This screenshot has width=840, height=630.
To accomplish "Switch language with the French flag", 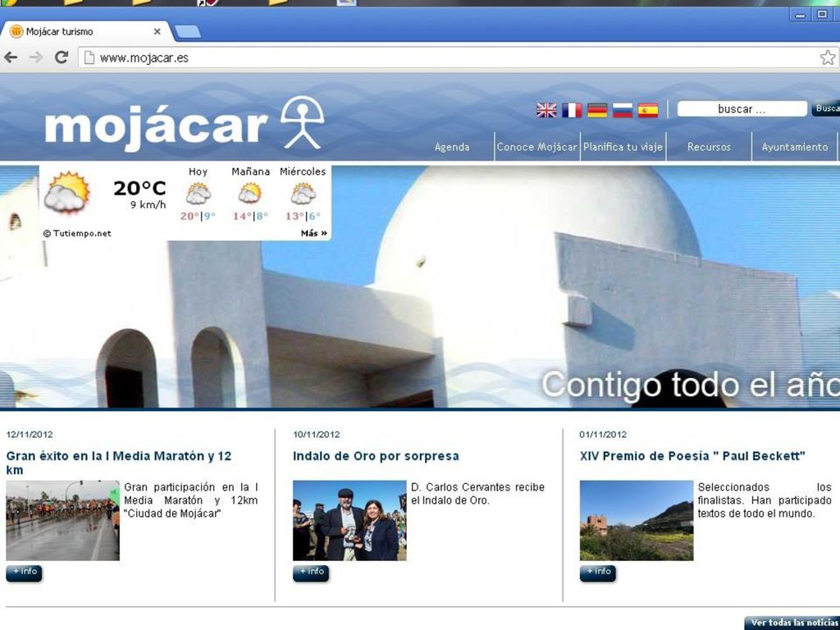I will [572, 111].
